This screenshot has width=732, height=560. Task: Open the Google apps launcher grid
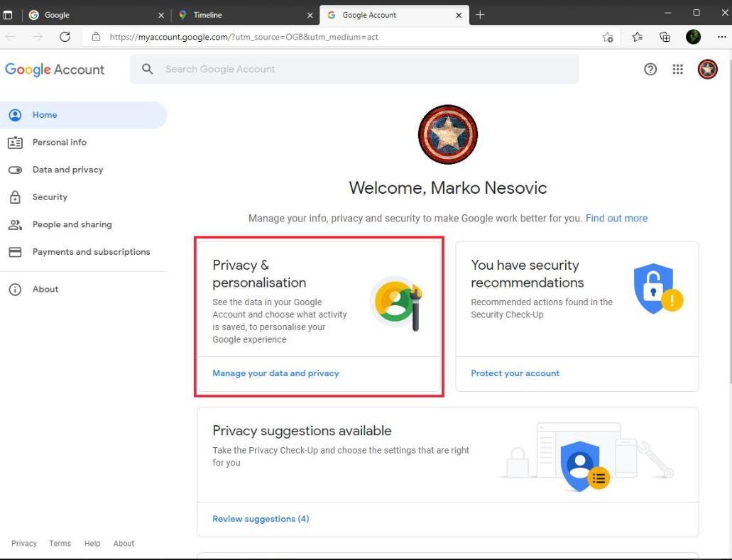point(678,70)
